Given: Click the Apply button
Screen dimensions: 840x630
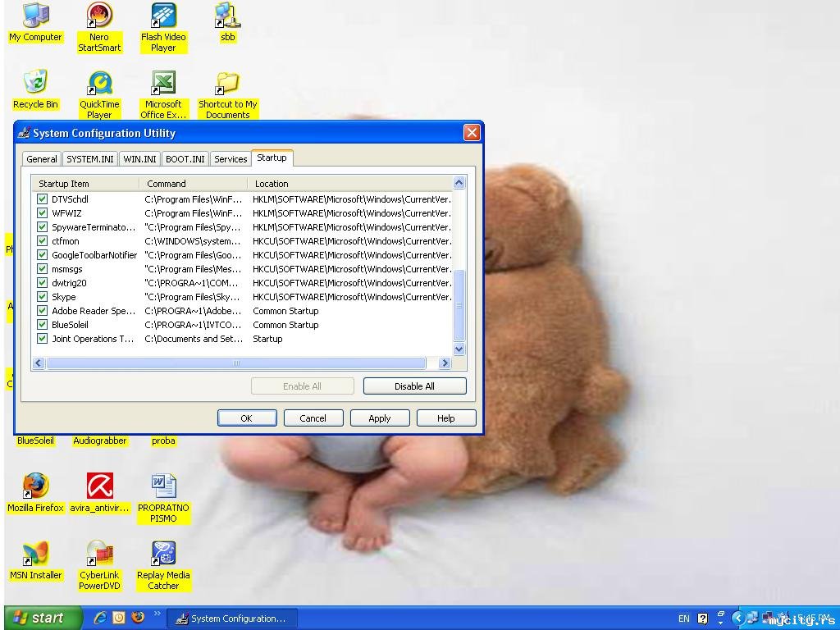Looking at the screenshot, I should 379,418.
